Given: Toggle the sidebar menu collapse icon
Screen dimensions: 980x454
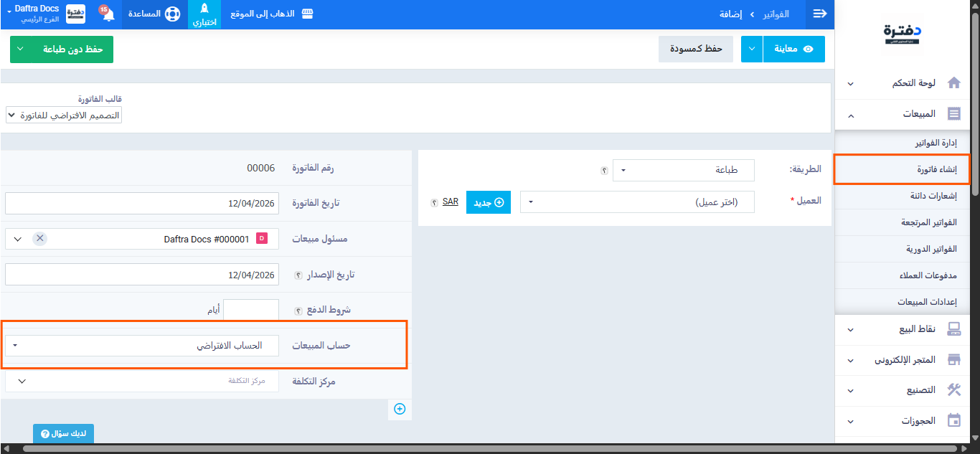Looking at the screenshot, I should tap(820, 14).
